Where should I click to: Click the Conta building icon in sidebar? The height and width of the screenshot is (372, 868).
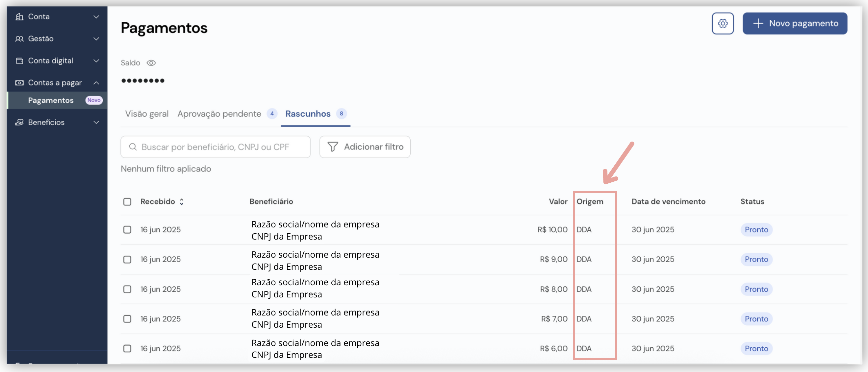(x=19, y=16)
